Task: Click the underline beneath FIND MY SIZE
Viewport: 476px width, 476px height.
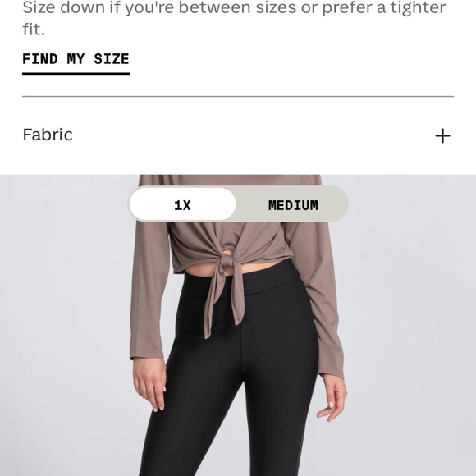Action: 76,74
